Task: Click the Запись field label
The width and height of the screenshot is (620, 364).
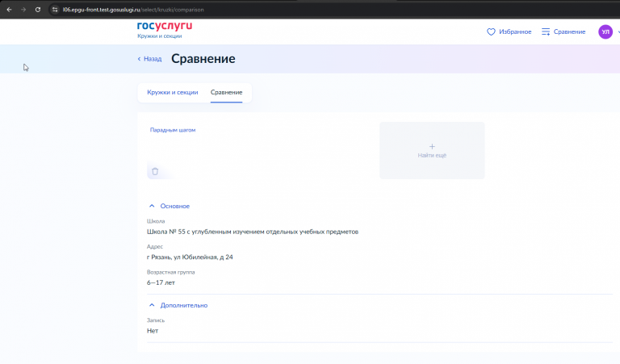Action: [x=155, y=320]
